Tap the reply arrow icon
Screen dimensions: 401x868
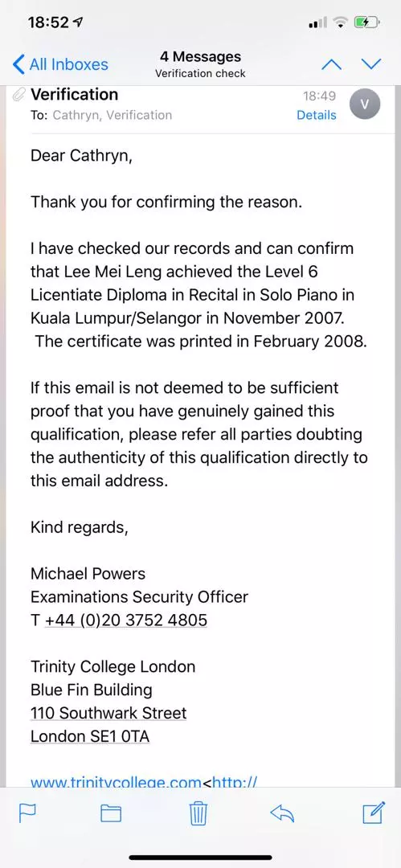pyautogui.click(x=282, y=813)
